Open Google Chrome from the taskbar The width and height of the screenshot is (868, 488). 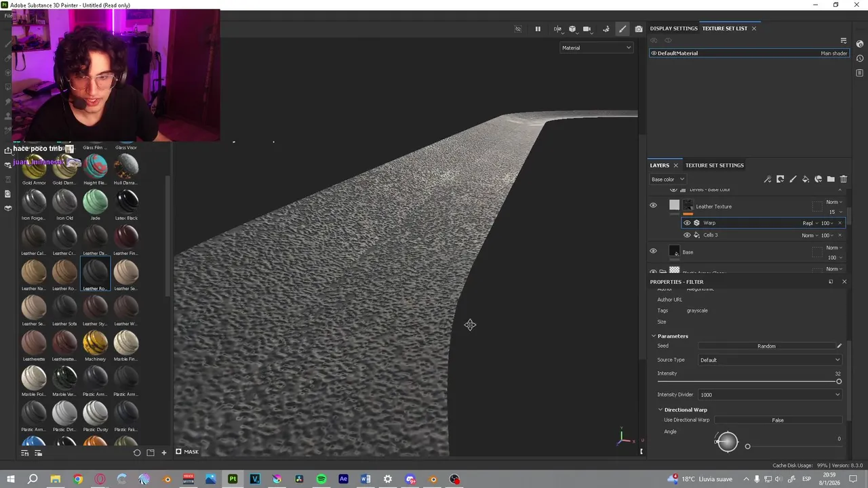click(x=78, y=479)
